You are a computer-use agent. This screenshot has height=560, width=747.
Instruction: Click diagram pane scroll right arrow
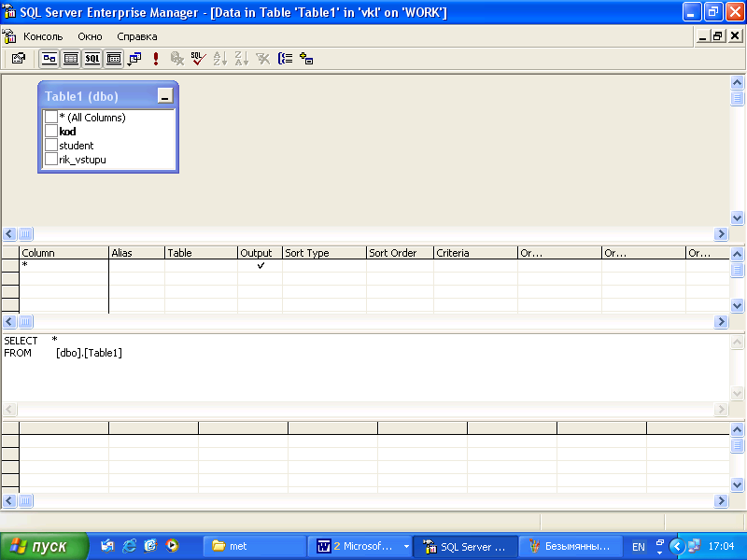point(721,234)
